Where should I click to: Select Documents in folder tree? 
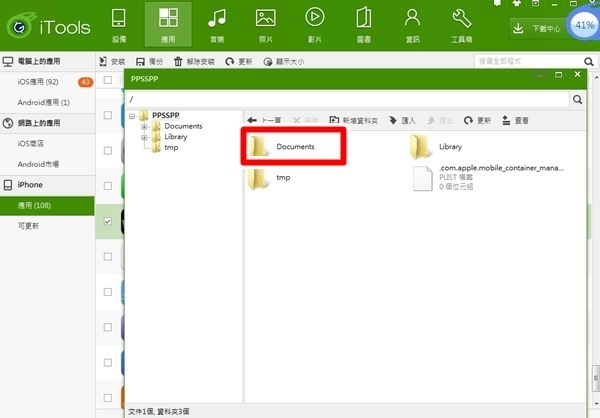[x=183, y=126]
